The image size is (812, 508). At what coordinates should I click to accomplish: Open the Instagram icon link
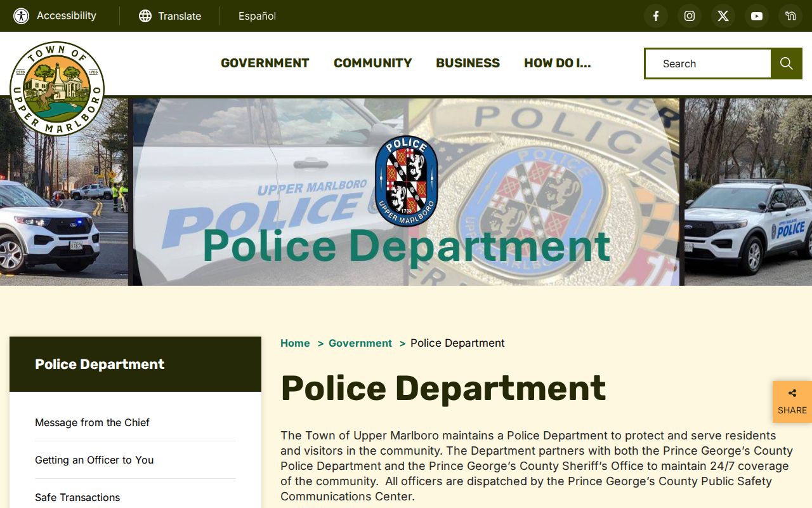(690, 16)
